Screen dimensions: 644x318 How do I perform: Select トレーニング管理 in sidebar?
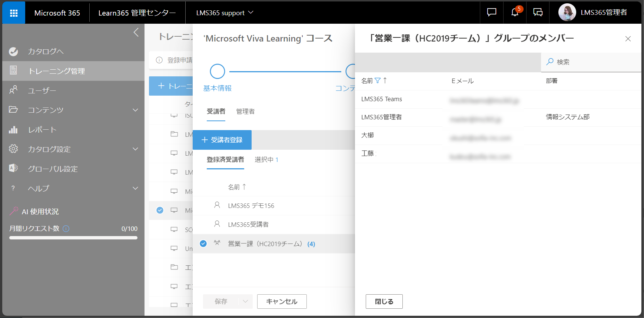pos(73,71)
